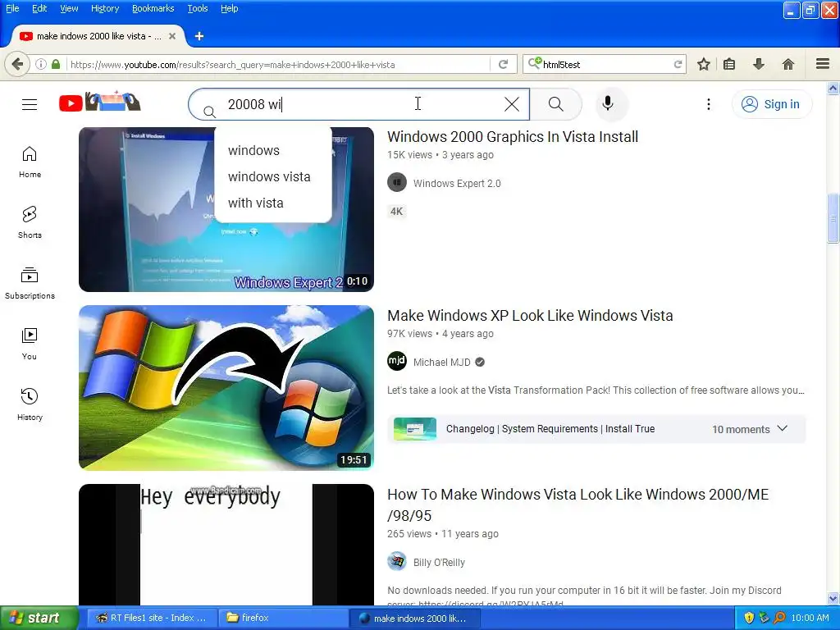
Task: Open the Firefox downloads arrow
Action: point(759,64)
